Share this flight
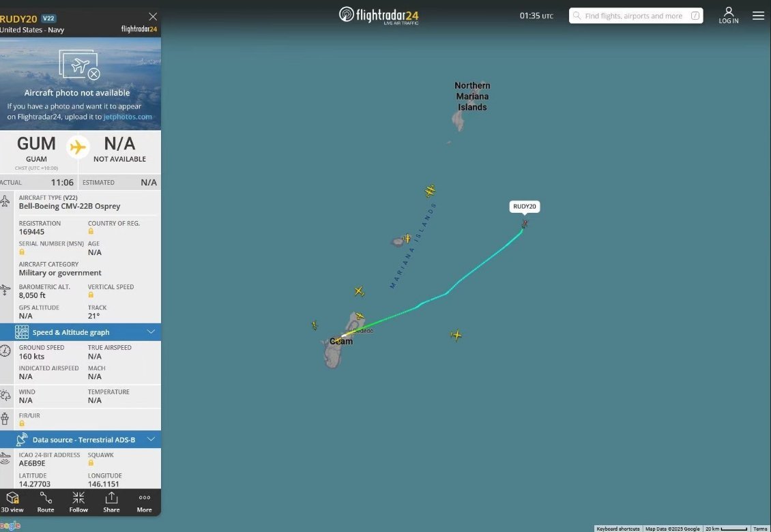 point(112,503)
